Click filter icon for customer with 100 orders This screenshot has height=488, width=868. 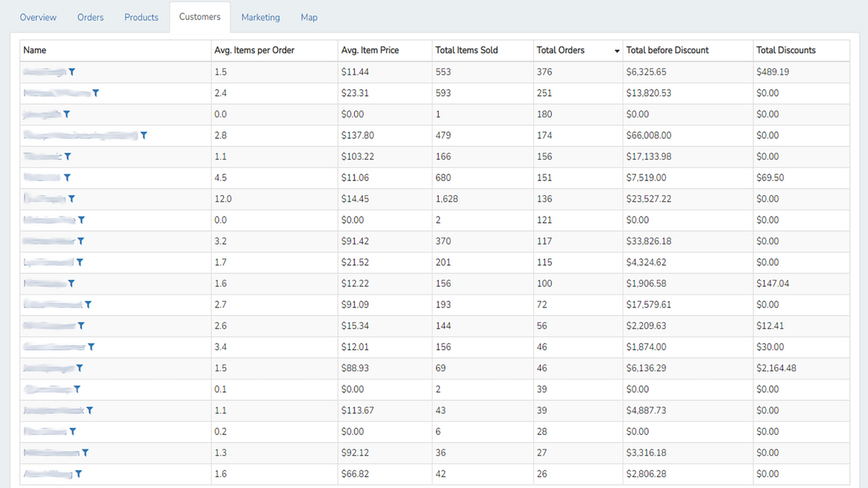pyautogui.click(x=71, y=283)
